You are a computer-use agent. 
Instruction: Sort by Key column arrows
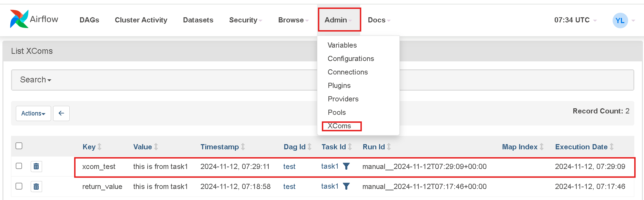coord(99,147)
